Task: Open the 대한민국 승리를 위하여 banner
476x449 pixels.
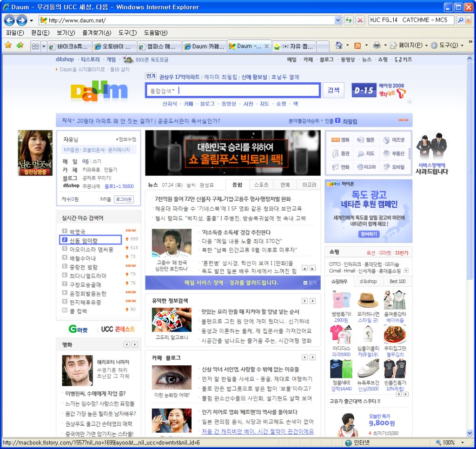Action: click(232, 153)
